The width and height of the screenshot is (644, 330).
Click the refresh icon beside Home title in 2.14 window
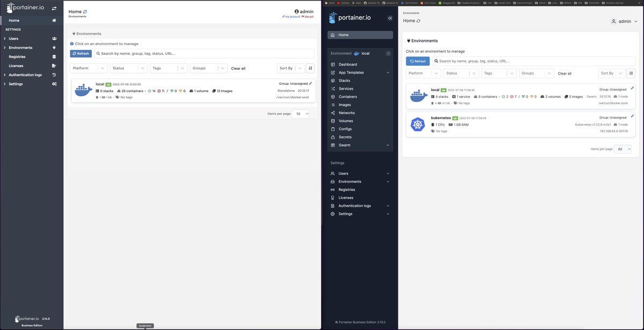click(x=85, y=11)
